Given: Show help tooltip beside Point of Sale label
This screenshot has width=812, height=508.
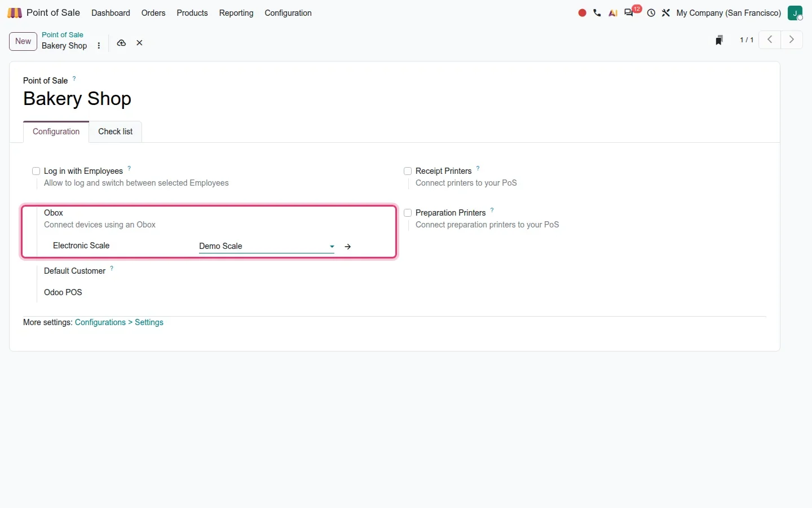Looking at the screenshot, I should tap(74, 78).
